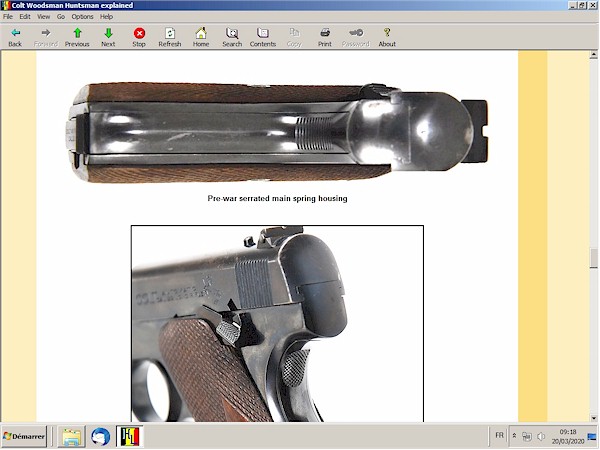Show the Contents panel
This screenshot has width=600, height=450.
point(263,37)
